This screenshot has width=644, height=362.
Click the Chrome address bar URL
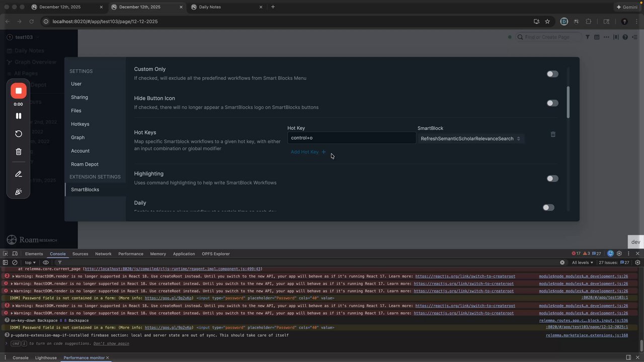105,22
